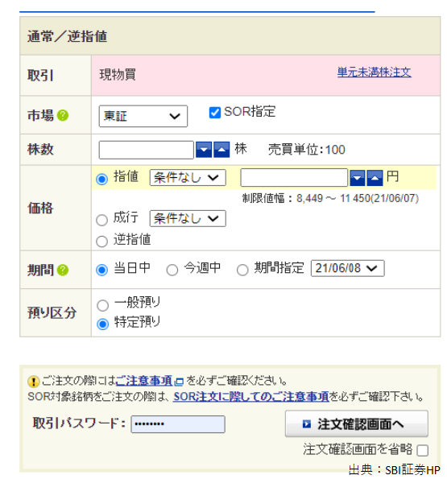The image size is (447, 504).
Task: Select the 当日中 period option
Action: click(x=102, y=270)
